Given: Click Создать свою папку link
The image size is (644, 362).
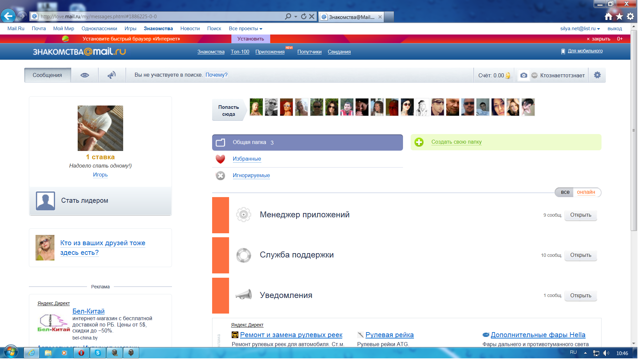Looking at the screenshot, I should [x=456, y=142].
